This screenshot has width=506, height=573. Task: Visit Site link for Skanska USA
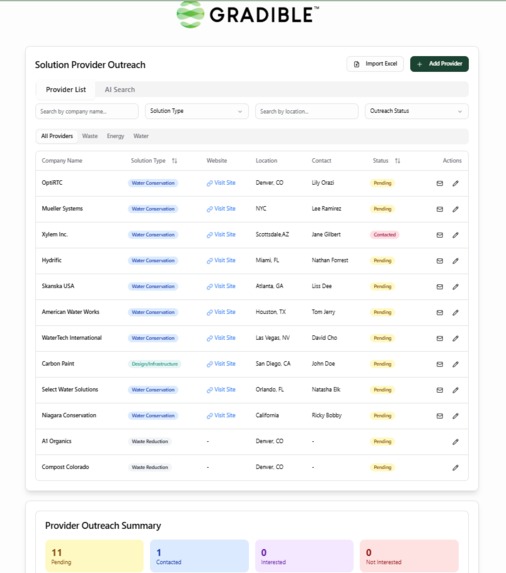coord(221,286)
